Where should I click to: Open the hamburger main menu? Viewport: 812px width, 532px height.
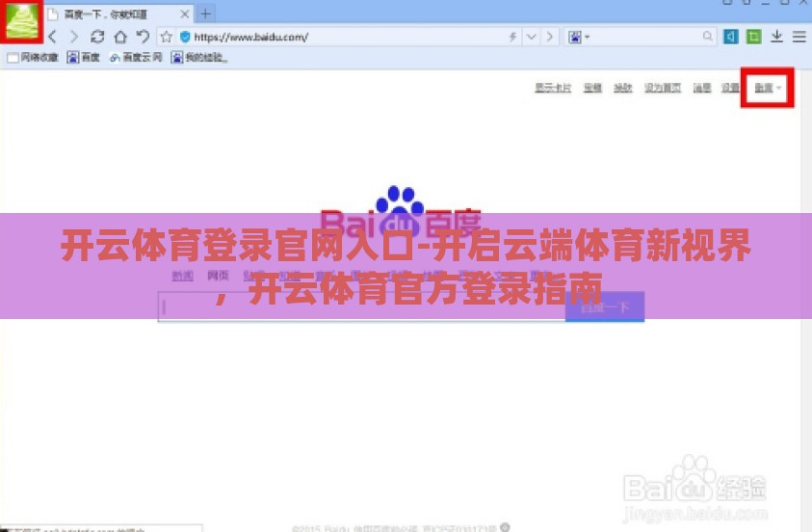(799, 37)
